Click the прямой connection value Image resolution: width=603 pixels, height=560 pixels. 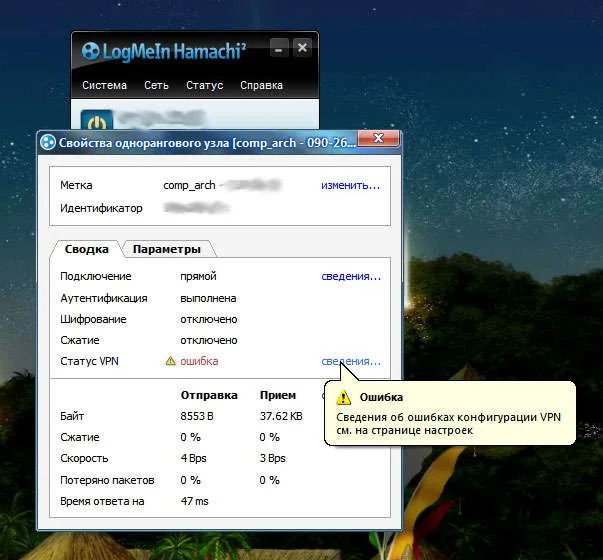tap(198, 276)
